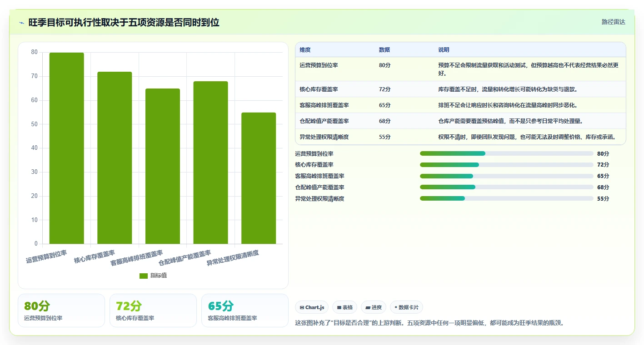Viewport: 644px width, 345px height.
Task: Click the 指标值 legend label
Action: [x=159, y=276]
